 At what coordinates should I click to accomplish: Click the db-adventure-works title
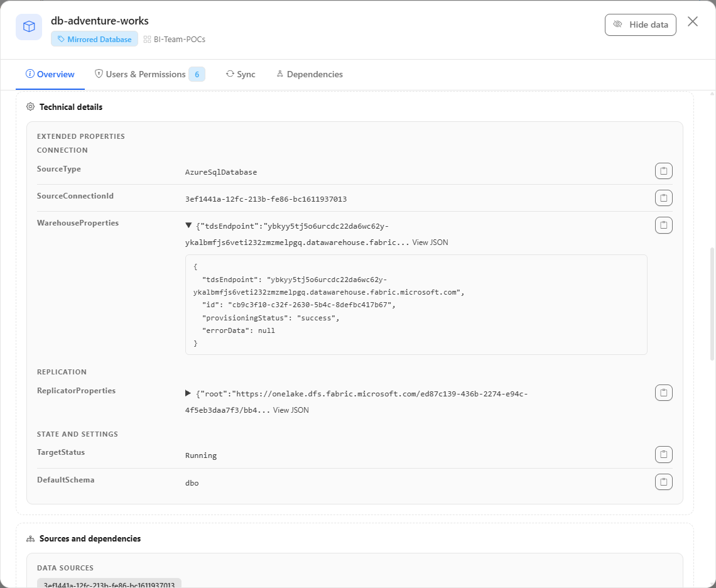pos(99,21)
